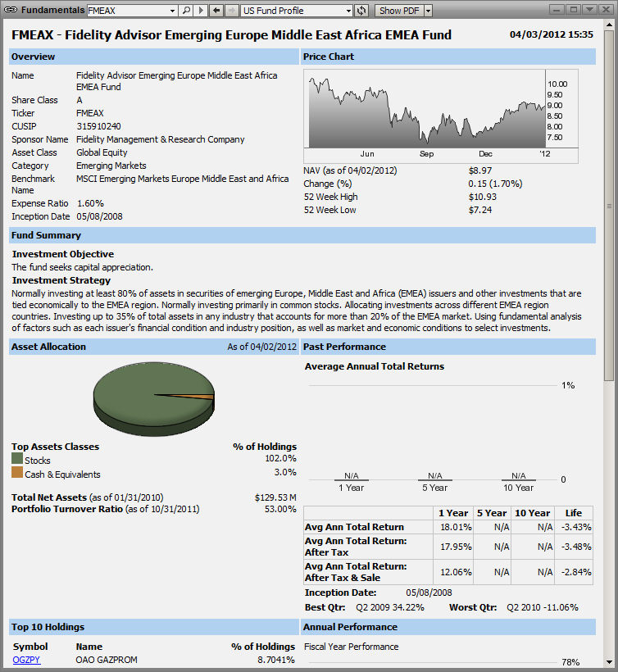Image resolution: width=618 pixels, height=672 pixels.
Task: Click the Fiscal Year Performance label
Action: pyautogui.click(x=352, y=647)
